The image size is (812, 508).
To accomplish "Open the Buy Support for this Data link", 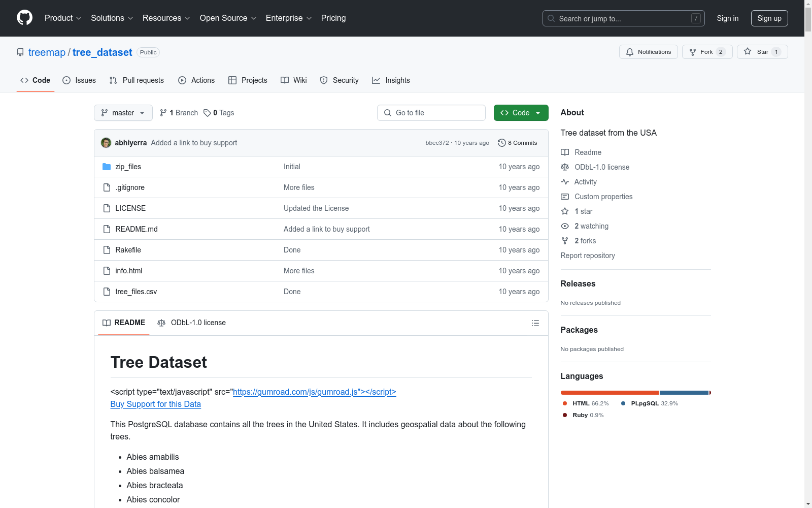I will pos(156,404).
